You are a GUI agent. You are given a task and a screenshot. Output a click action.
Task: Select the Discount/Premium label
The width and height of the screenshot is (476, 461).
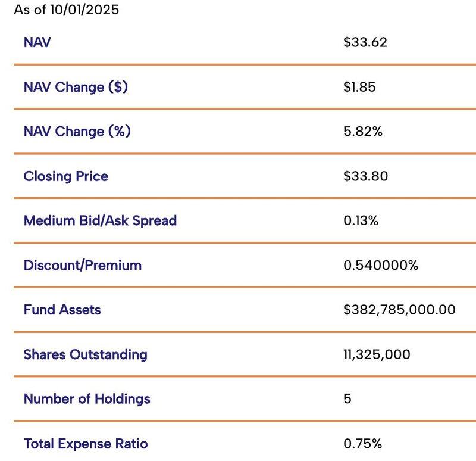coord(82,265)
